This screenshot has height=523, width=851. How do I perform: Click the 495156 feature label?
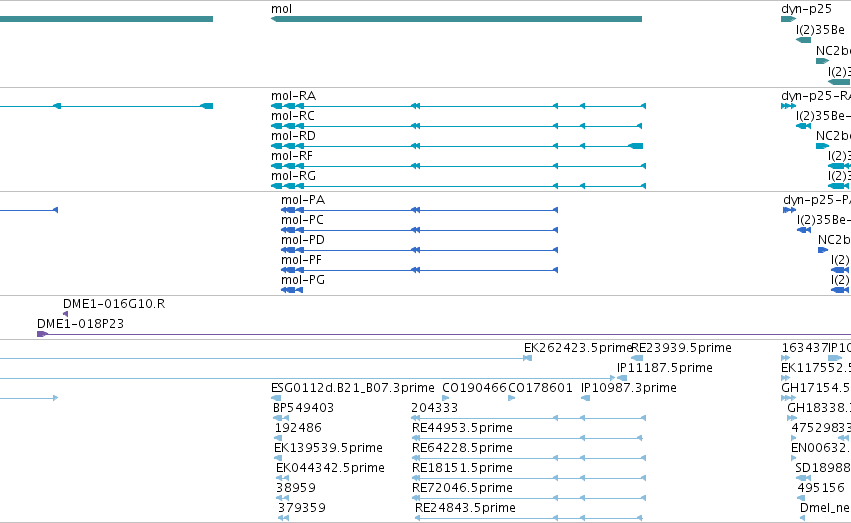pos(821,488)
